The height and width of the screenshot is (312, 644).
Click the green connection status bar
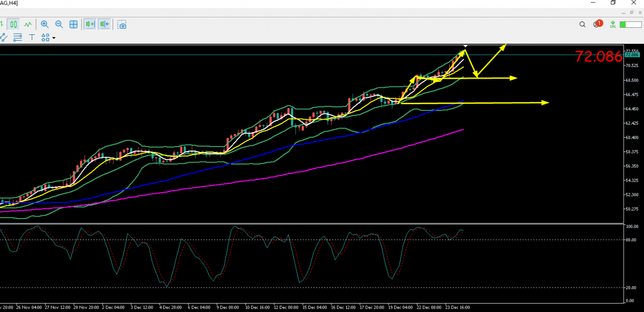point(630,24)
